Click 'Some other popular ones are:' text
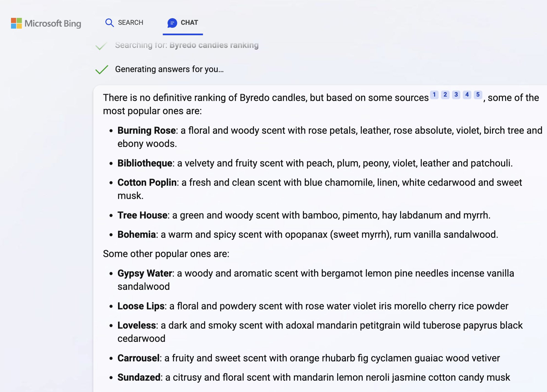Screen dimensions: 547x392 click(x=166, y=254)
